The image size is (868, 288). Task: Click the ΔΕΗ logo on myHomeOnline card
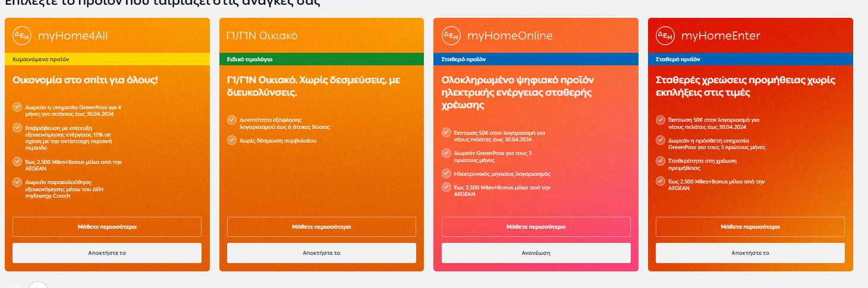(x=451, y=36)
